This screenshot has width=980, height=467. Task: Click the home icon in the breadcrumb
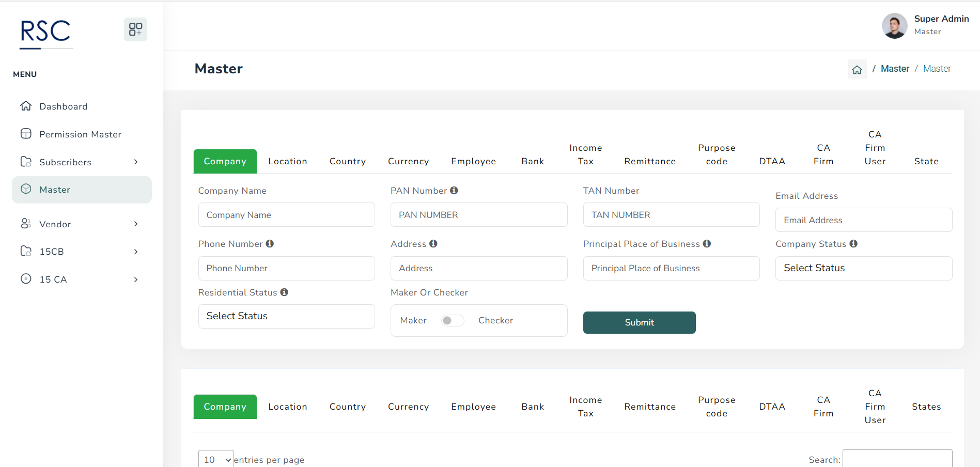[857, 70]
